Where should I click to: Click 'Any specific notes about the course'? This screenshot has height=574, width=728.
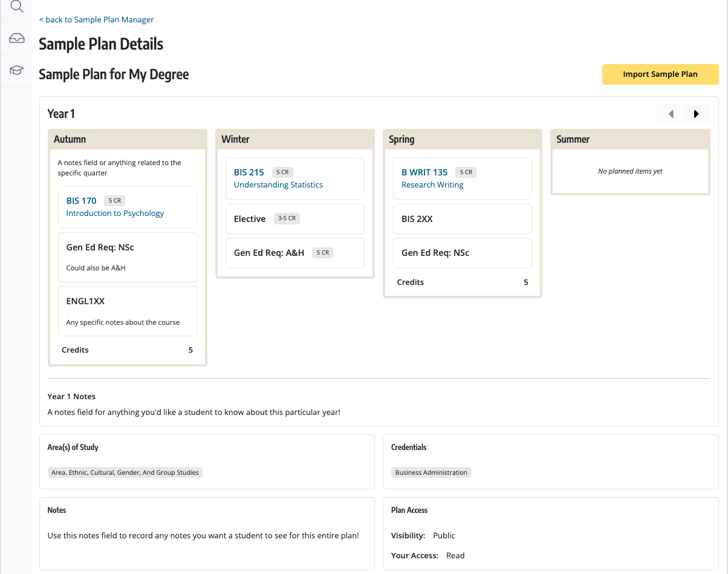tap(123, 322)
